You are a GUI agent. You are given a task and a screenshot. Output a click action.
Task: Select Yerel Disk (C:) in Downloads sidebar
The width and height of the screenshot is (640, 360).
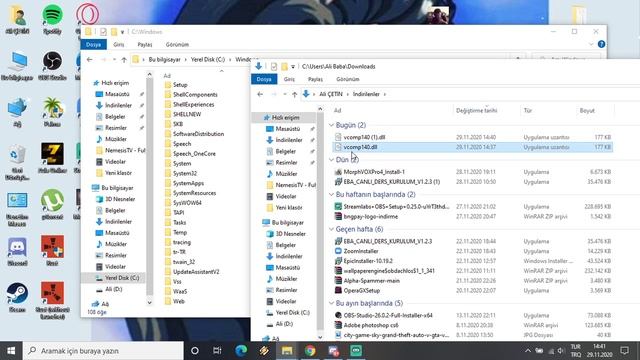pyautogui.click(x=292, y=313)
